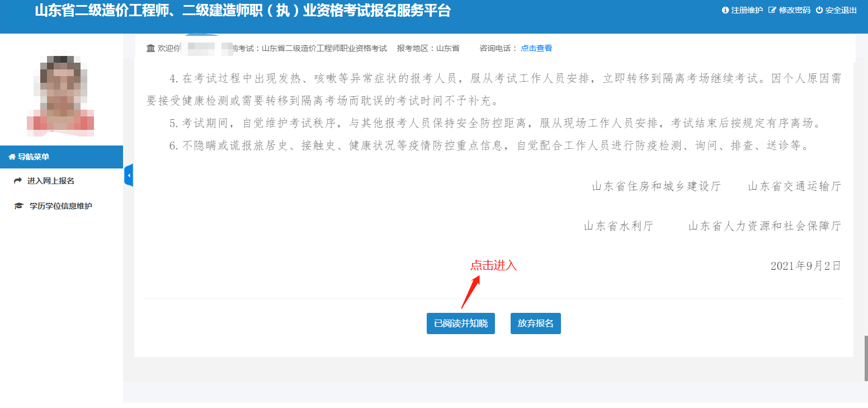868x408 pixels.
Task: Open the 学历学位信息维护 menu item
Action: tap(60, 206)
